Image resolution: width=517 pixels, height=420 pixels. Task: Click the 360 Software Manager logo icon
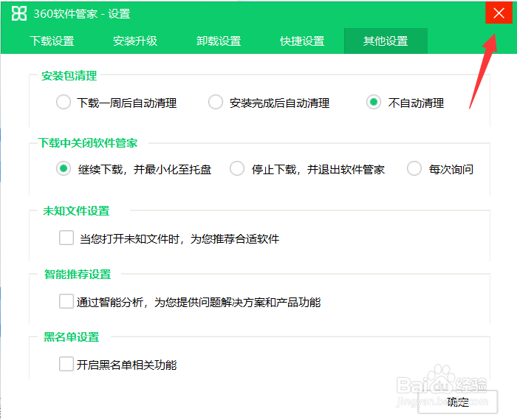[x=19, y=13]
